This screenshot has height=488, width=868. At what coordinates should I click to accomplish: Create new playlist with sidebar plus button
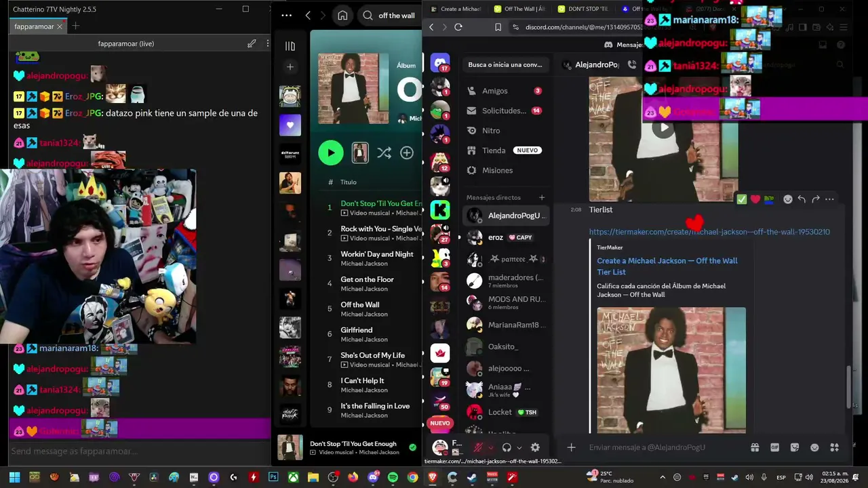pos(290,67)
